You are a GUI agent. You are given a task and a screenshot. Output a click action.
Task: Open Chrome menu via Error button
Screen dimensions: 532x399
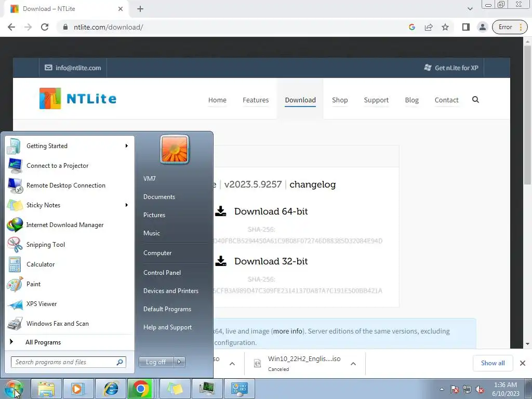[x=510, y=27]
